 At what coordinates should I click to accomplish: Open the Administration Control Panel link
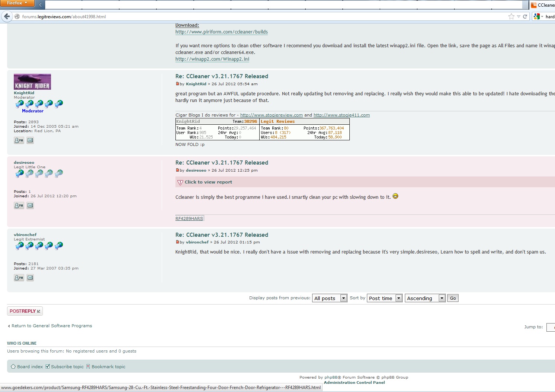click(x=354, y=383)
